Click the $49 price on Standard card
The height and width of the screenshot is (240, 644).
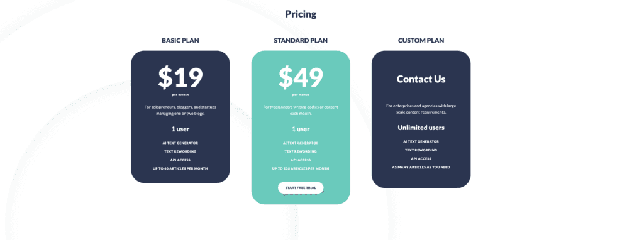click(x=301, y=77)
